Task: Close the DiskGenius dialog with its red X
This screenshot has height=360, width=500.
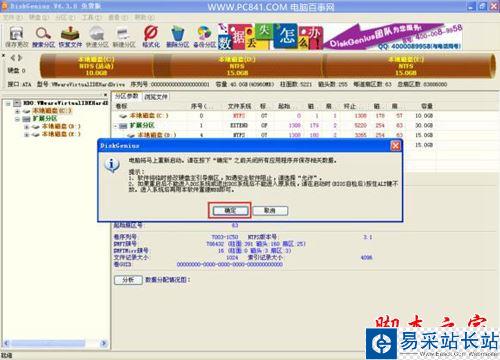Action: pyautogui.click(x=395, y=146)
